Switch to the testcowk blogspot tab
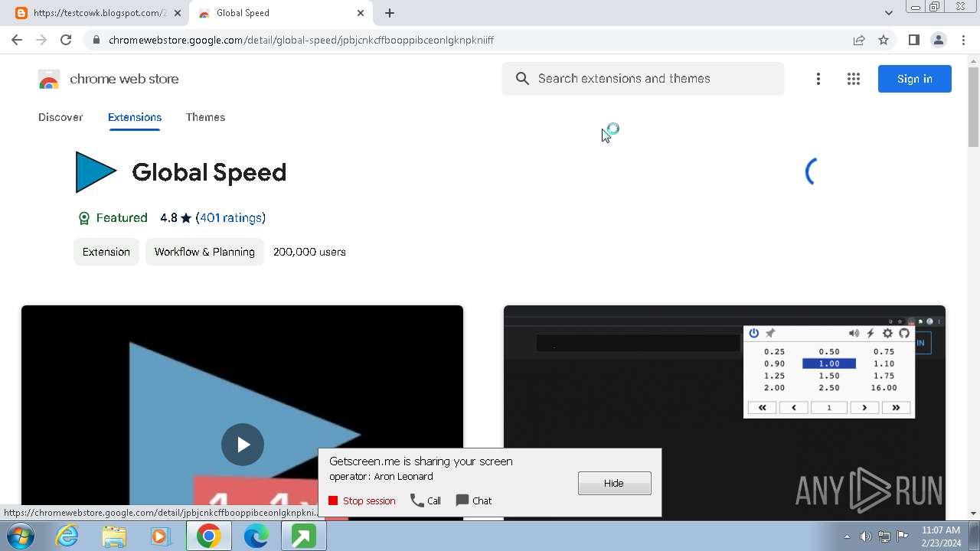This screenshot has width=980, height=551. coord(98,13)
